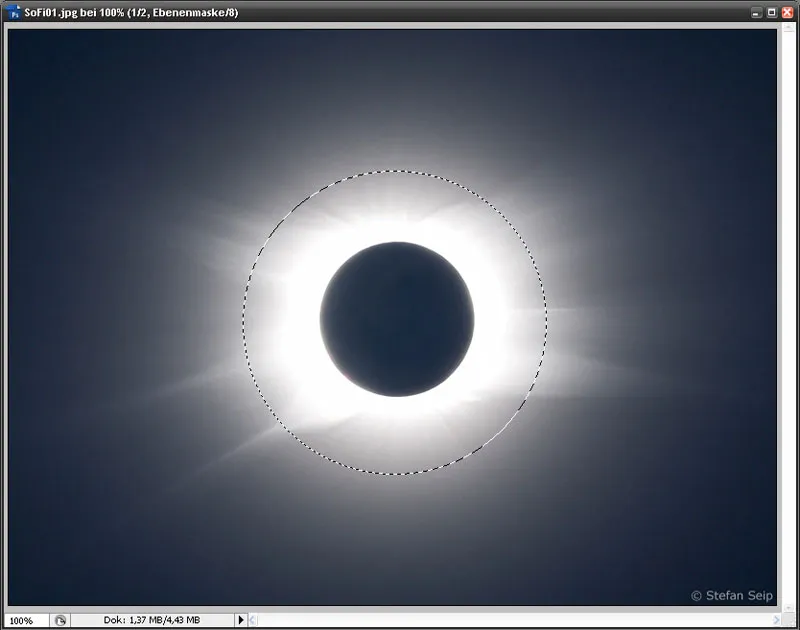Click the Version Cue status icon near the zoom field
The height and width of the screenshot is (630, 800).
point(62,618)
